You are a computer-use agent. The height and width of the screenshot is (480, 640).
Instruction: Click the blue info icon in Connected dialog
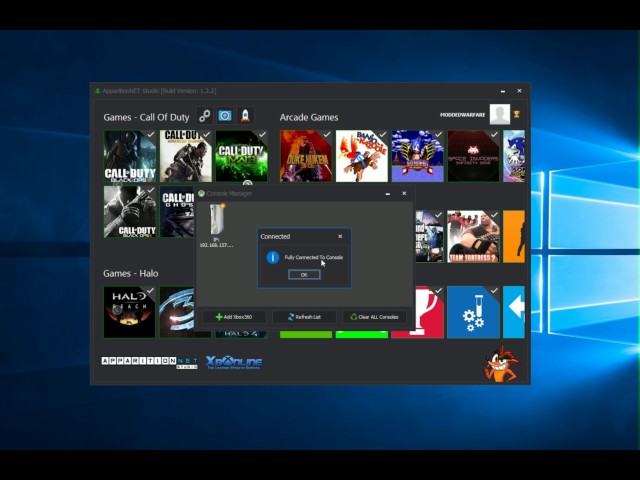tap(273, 257)
